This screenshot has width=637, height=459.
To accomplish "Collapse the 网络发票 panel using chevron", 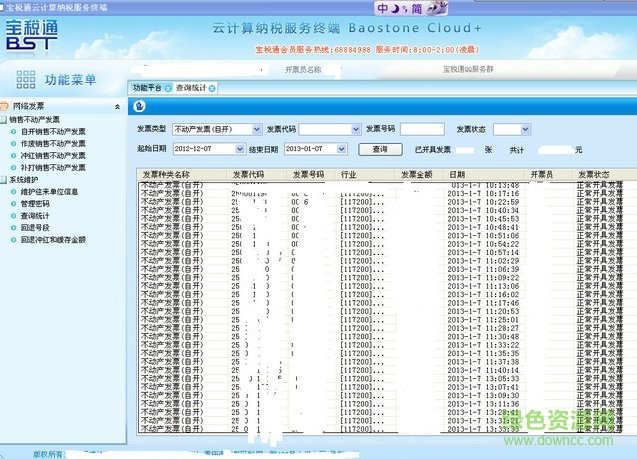I will [x=118, y=106].
